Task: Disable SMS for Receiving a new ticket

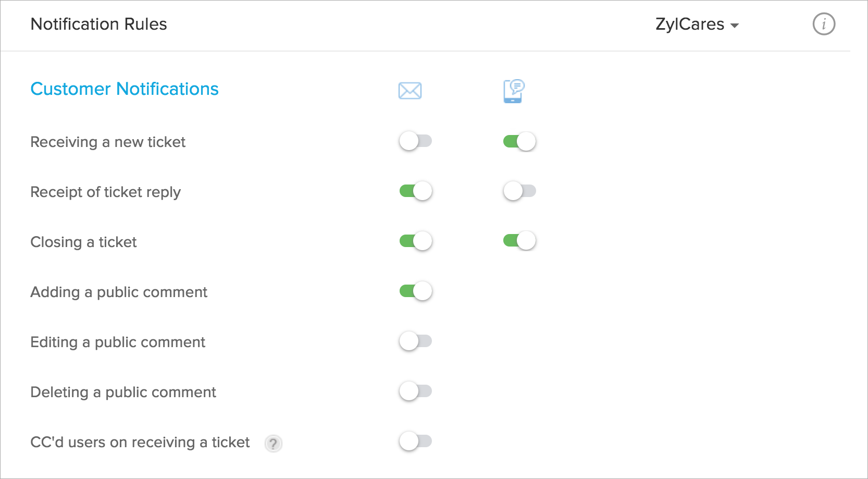Action: click(519, 141)
